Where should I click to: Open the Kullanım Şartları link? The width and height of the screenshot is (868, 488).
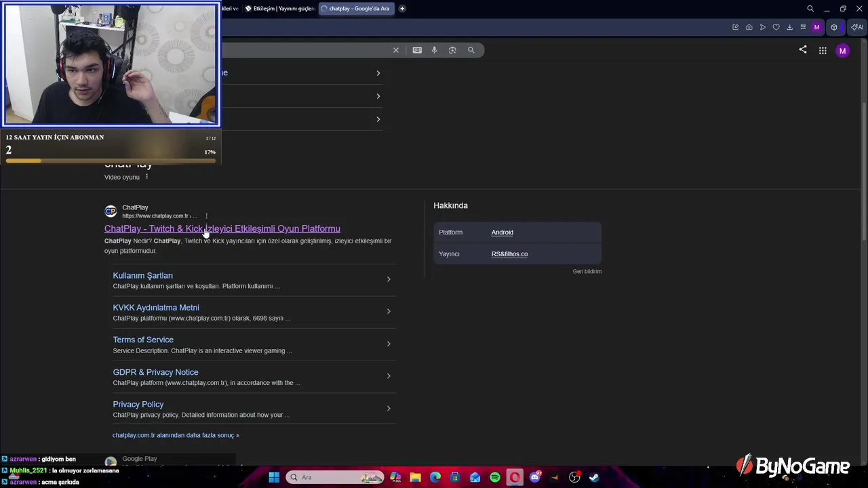[x=142, y=276]
